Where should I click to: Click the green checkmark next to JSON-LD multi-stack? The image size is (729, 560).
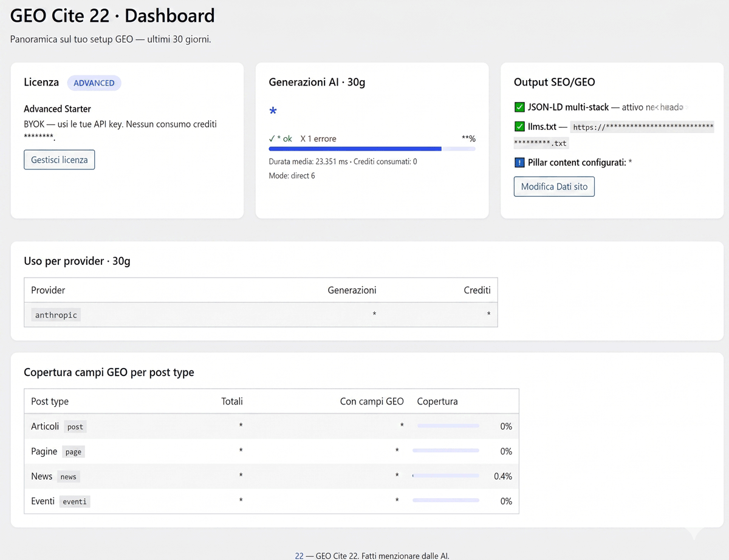tap(519, 108)
